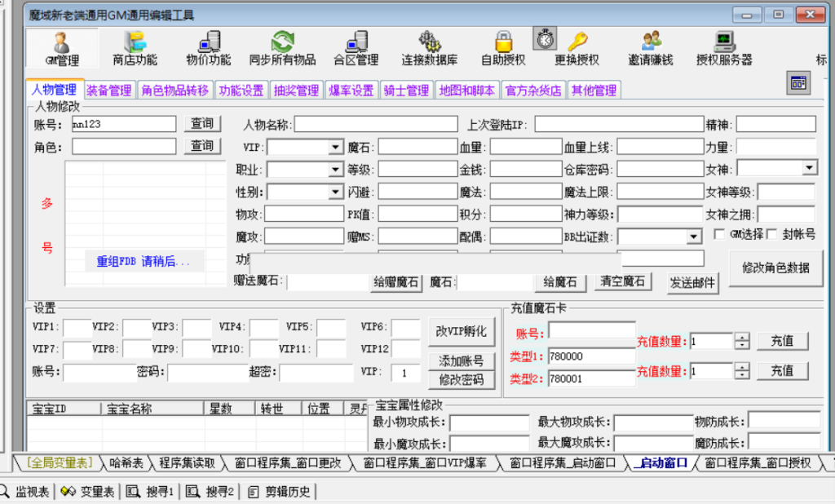Click the 剪辑历史 icon at bottom

tap(254, 491)
